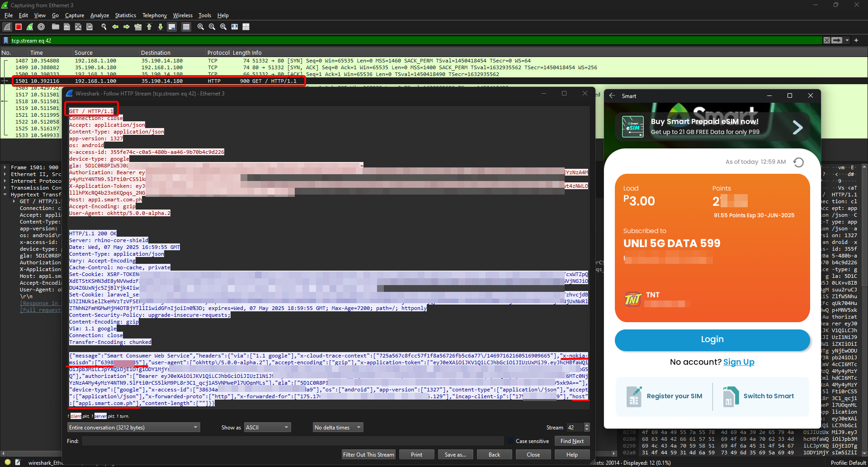Start capturing packets with shark fin icon
Viewport: 868px width, 467px height.
[x=7, y=27]
